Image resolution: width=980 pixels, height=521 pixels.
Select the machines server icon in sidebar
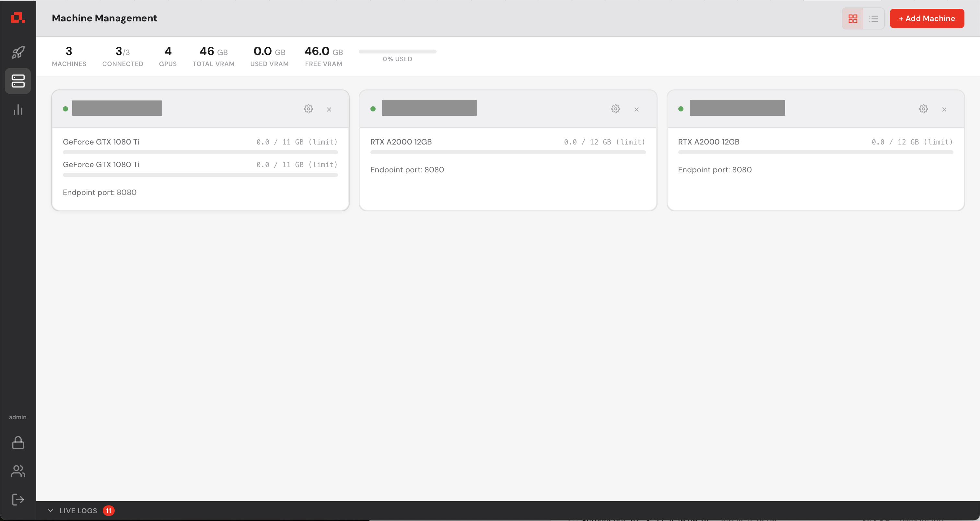(x=18, y=81)
